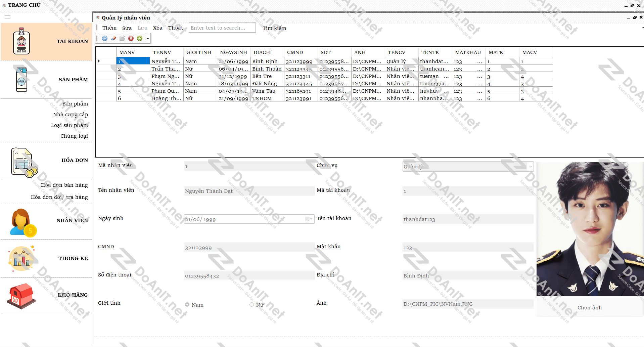This screenshot has width=644, height=347.
Task: Focus the 'Enter text to search' field
Action: click(x=222, y=28)
